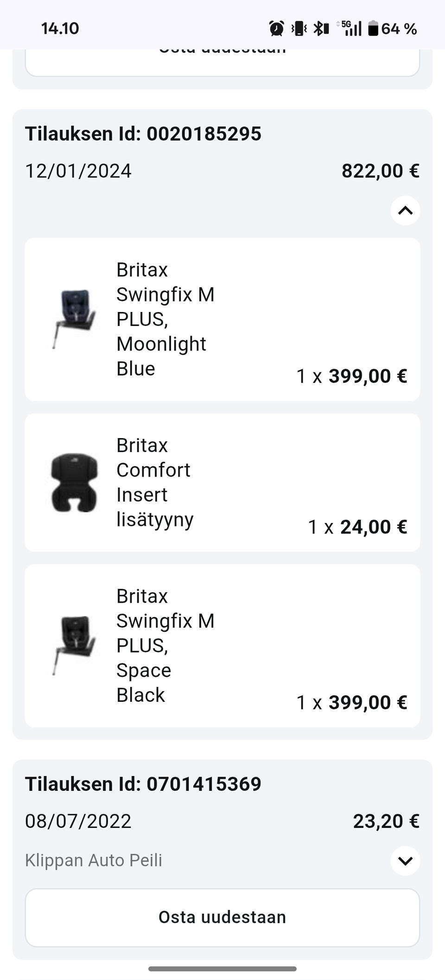Tap the Bluetooth status icon

[x=321, y=29]
